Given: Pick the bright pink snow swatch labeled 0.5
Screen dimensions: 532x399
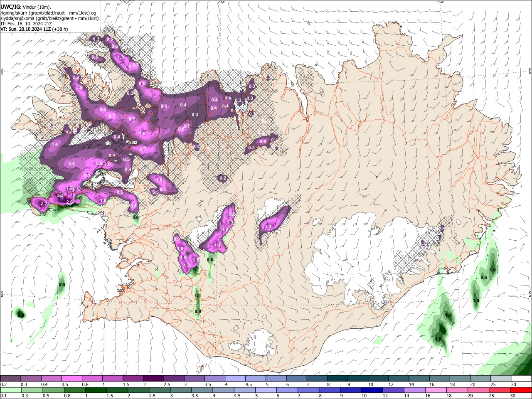Looking at the screenshot, I should 72,379.
